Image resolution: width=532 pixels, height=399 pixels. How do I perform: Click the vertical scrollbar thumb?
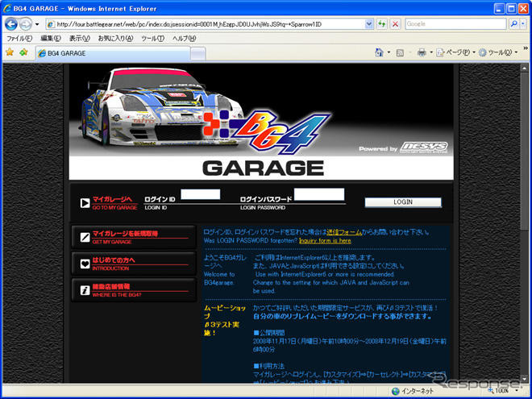pos(524,151)
